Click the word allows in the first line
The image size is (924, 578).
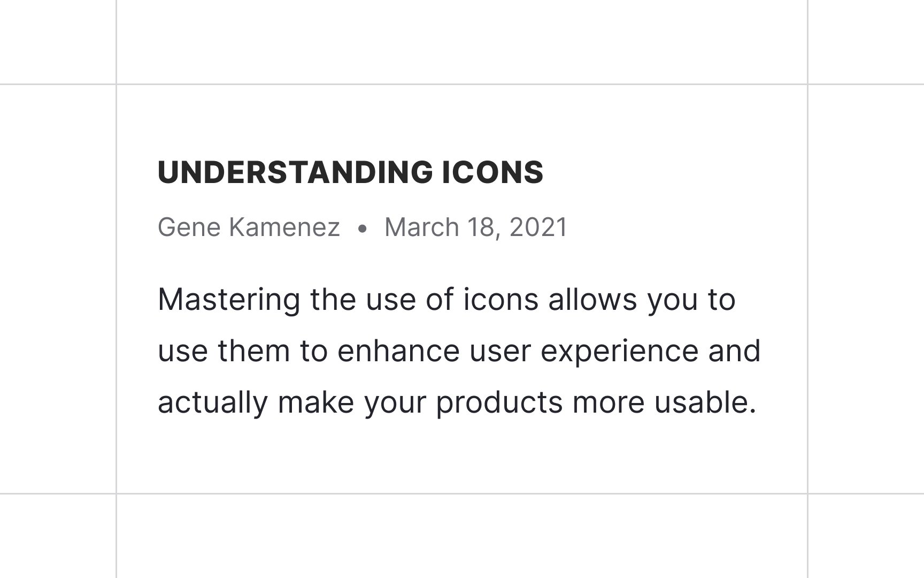pos(592,299)
